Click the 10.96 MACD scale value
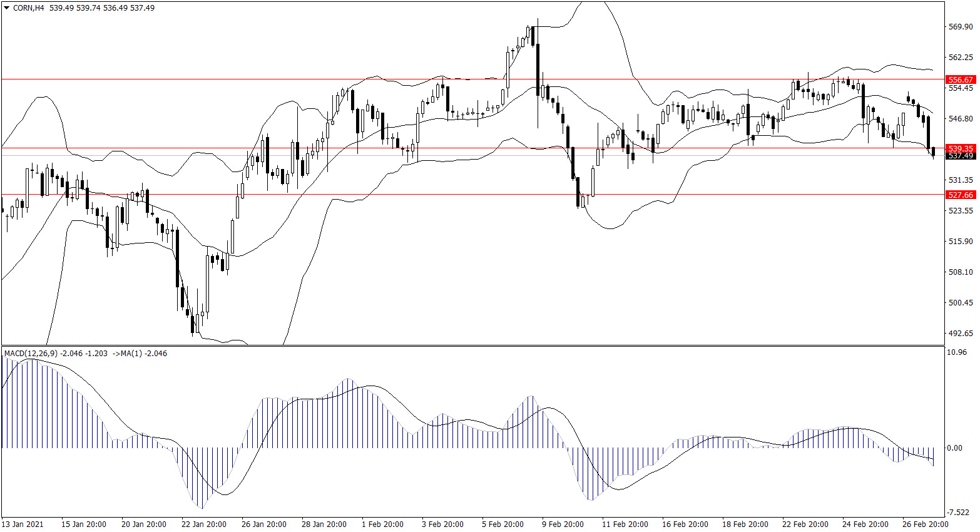 (x=957, y=352)
